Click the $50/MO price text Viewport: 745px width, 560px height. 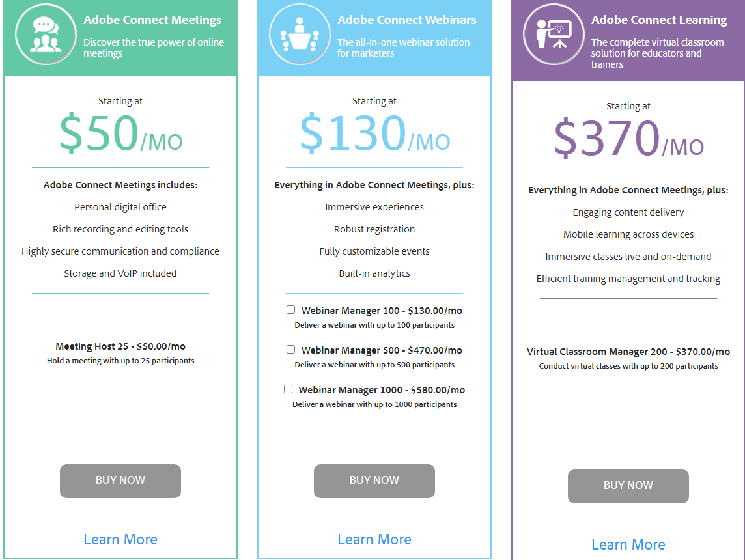point(120,133)
